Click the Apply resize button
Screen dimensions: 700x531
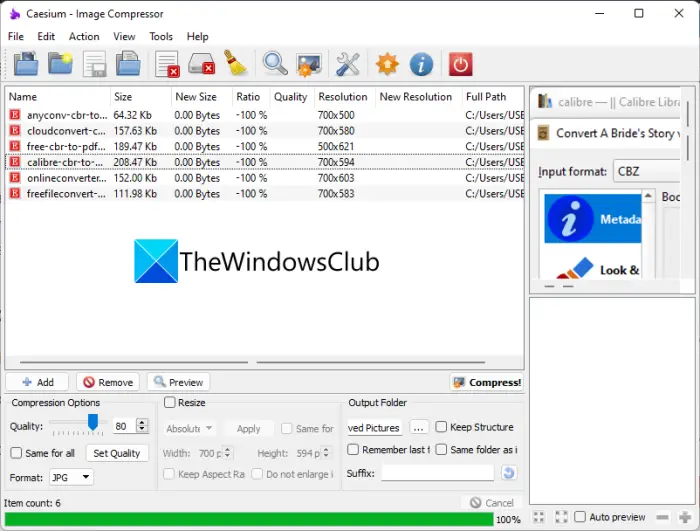click(248, 429)
